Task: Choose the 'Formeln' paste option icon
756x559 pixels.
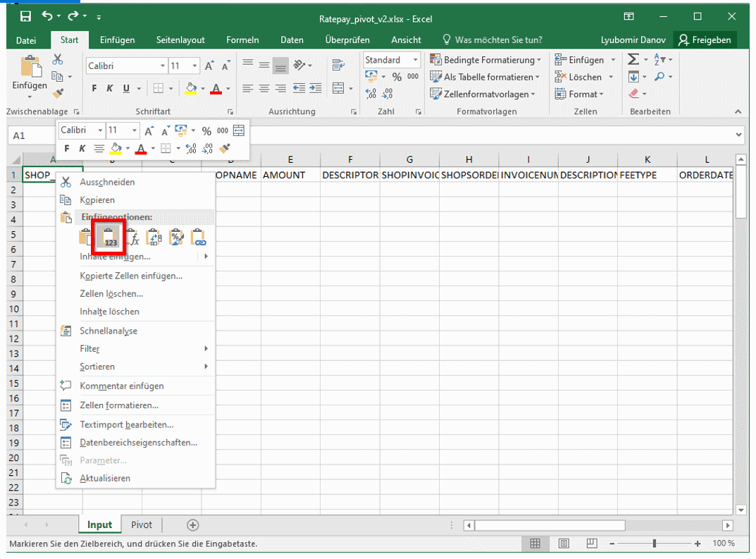Action: tap(132, 237)
